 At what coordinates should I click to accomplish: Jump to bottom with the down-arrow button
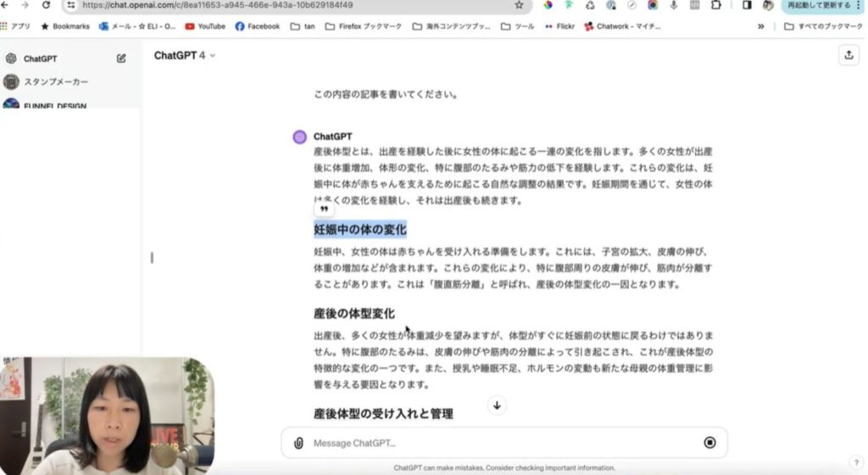(x=497, y=405)
